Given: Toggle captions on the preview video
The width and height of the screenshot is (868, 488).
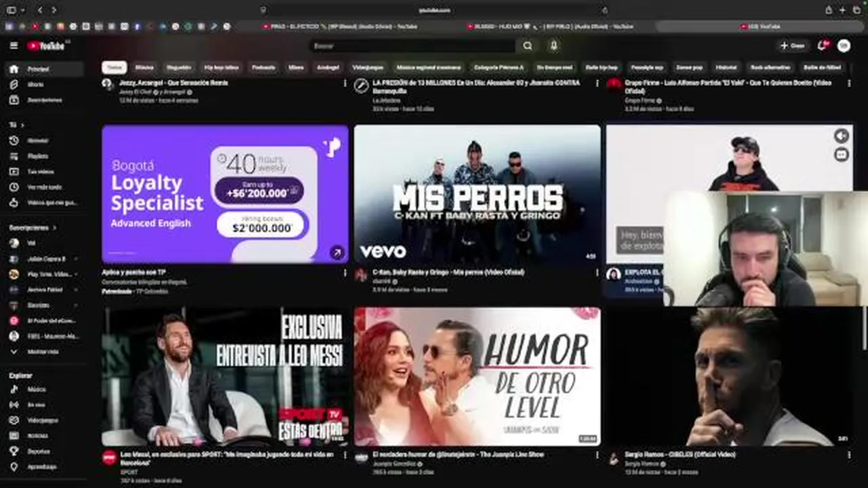Looking at the screenshot, I should (x=842, y=155).
